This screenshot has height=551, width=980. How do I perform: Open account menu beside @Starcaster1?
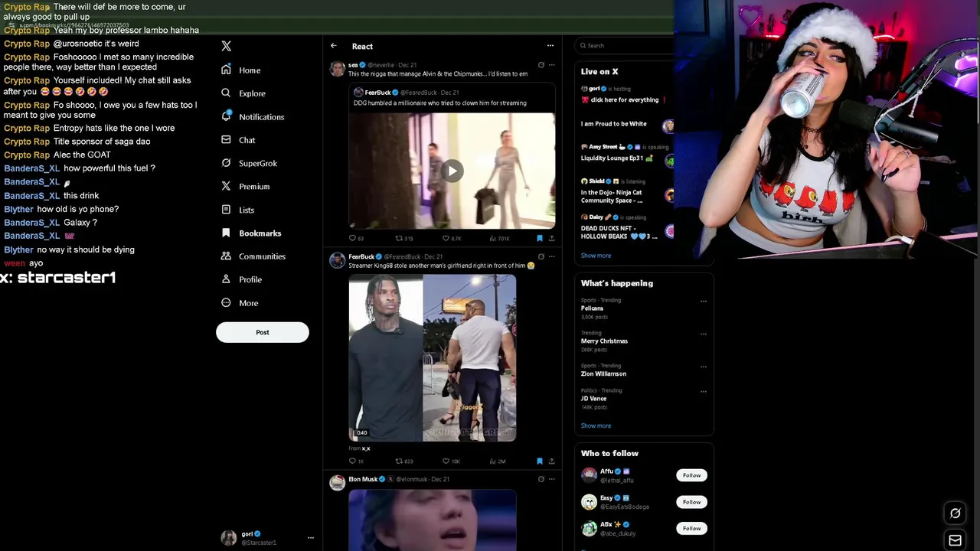(310, 538)
